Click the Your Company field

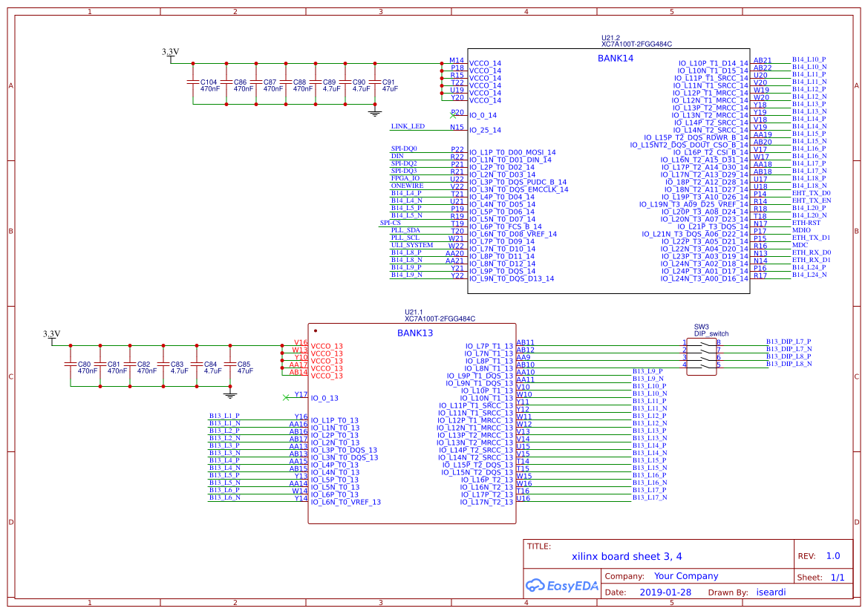tap(686, 576)
